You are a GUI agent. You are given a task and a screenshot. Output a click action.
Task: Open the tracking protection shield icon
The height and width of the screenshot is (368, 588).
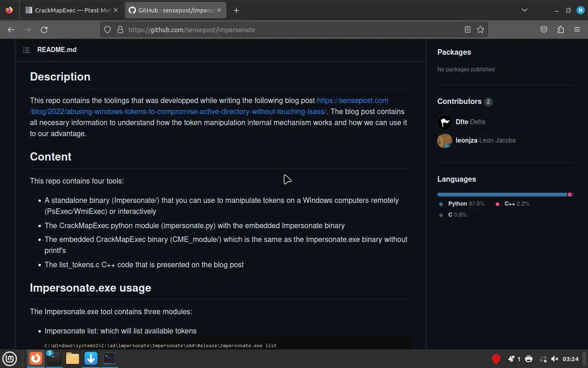[107, 29]
